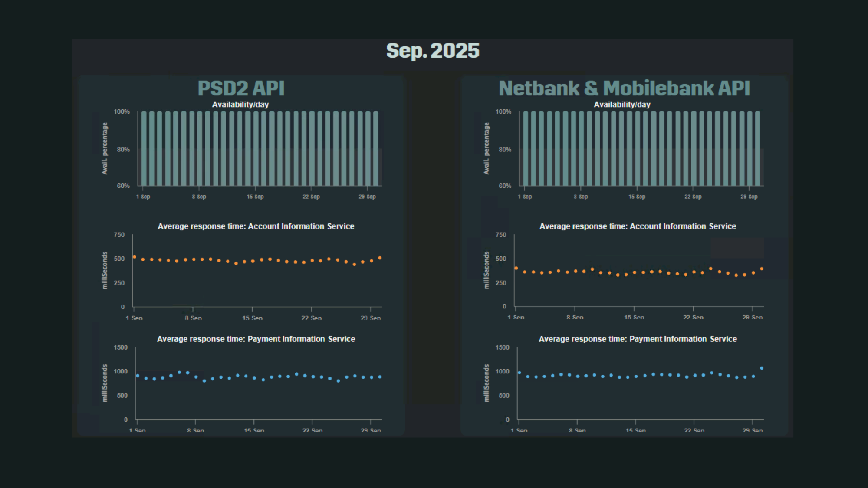This screenshot has height=488, width=868.
Task: Click 8 Sep tick in PSD2 availability chart
Action: (x=199, y=197)
